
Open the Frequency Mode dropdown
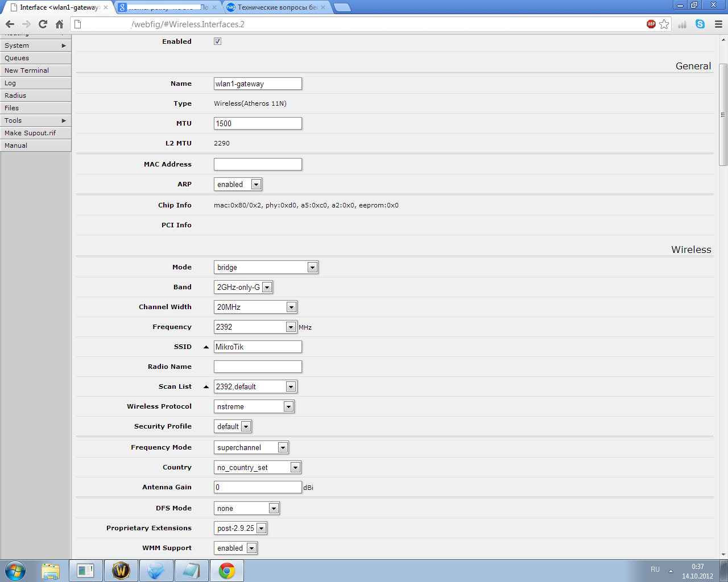[251, 447]
